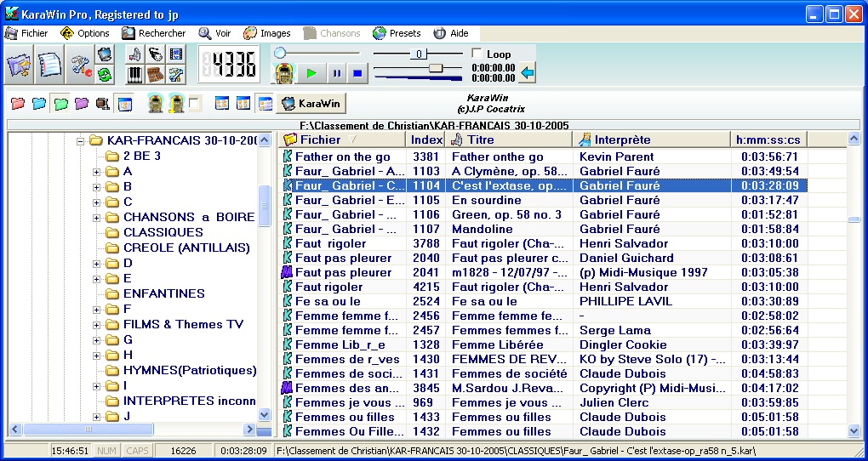
Task: Collapse the KAR-FRANCAIS 30-10-2005 tree node
Action: [81, 140]
